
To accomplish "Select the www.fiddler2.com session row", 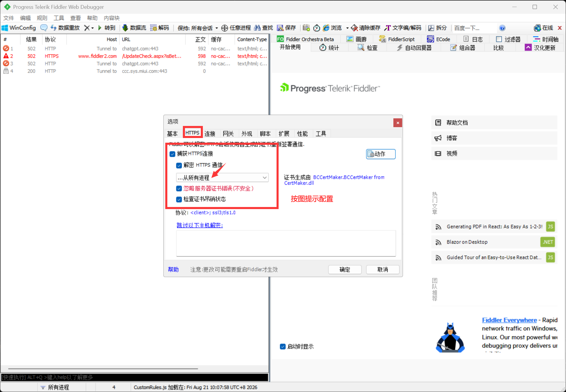I will point(135,56).
